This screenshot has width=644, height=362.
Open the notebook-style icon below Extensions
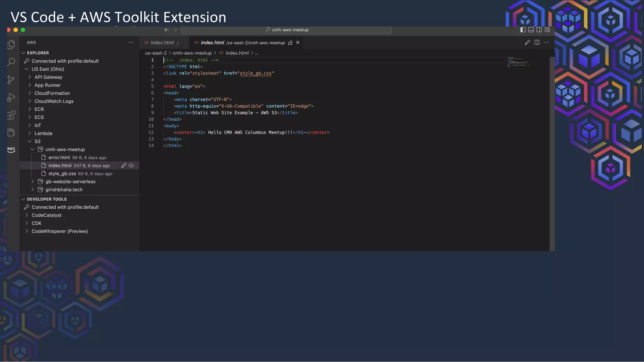[11, 133]
